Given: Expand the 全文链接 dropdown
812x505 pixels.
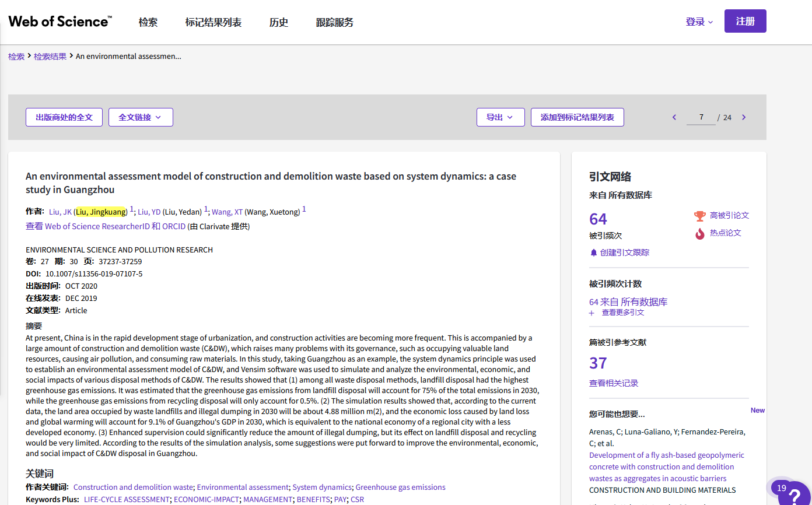Looking at the screenshot, I should [140, 117].
